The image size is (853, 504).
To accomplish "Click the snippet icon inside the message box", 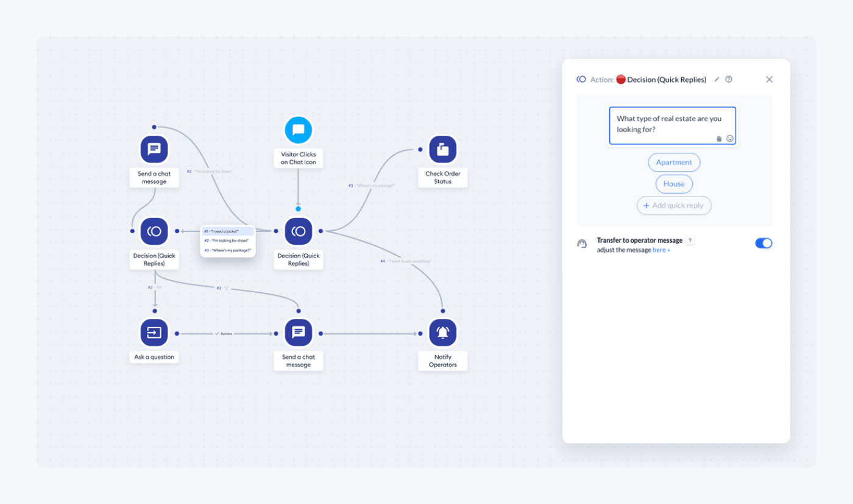I will point(719,139).
